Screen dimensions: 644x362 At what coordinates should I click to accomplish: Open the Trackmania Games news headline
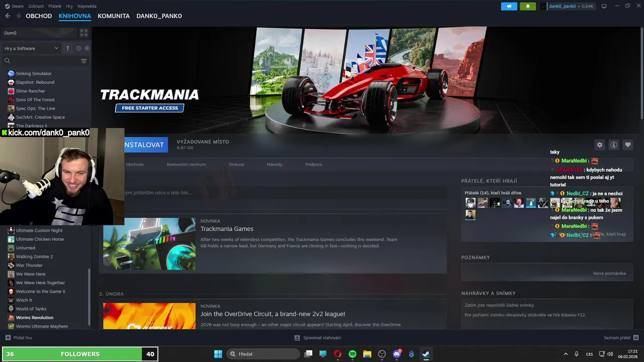tap(227, 229)
